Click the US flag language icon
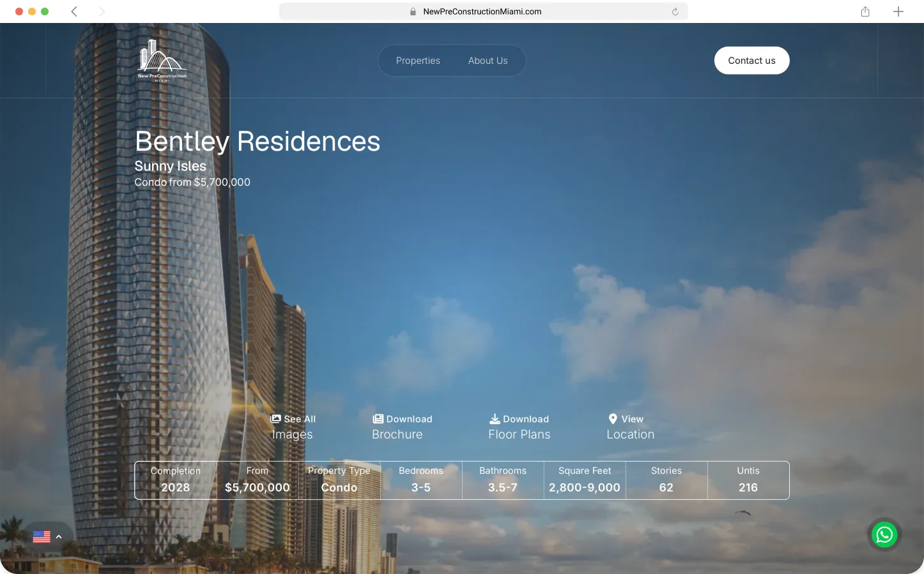The width and height of the screenshot is (924, 574). coord(42,537)
